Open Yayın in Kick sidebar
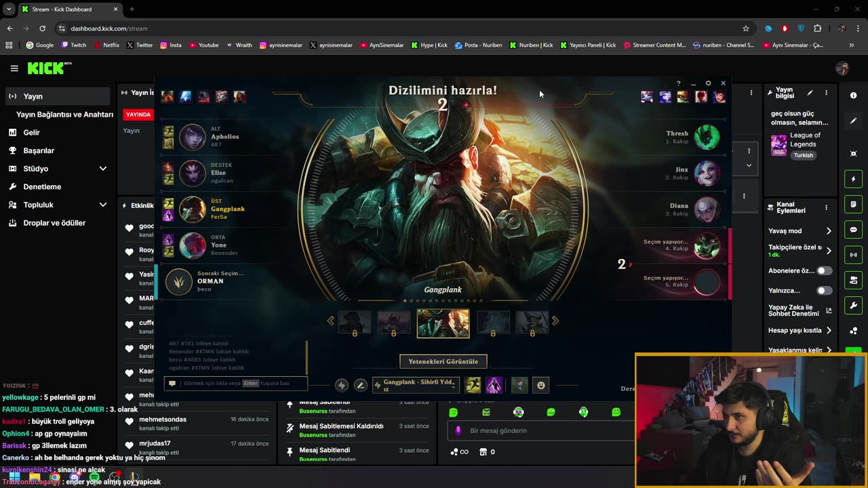 click(57, 96)
